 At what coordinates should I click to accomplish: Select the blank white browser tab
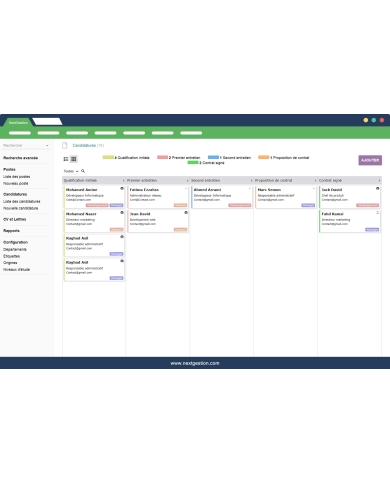[47, 122]
